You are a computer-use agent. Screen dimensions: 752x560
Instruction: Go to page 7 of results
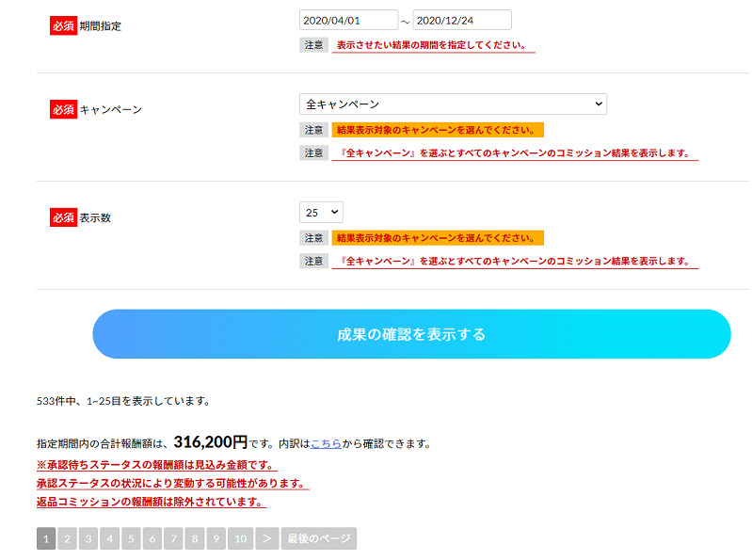173,538
